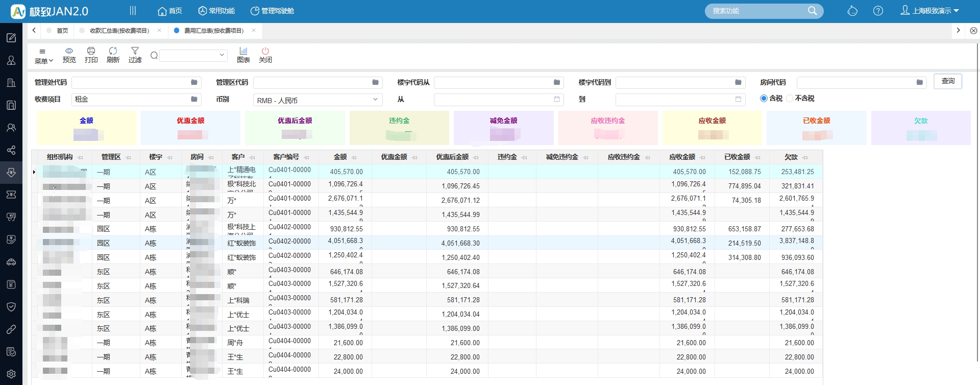Screen dimensions: 980x385
Task: Open the settings gear in left sidebar
Action: click(11, 374)
